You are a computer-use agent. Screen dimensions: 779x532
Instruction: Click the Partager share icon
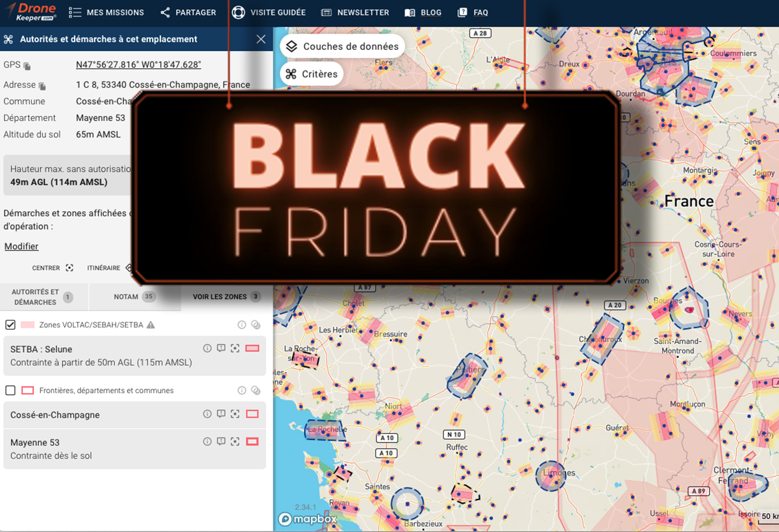pyautogui.click(x=165, y=12)
